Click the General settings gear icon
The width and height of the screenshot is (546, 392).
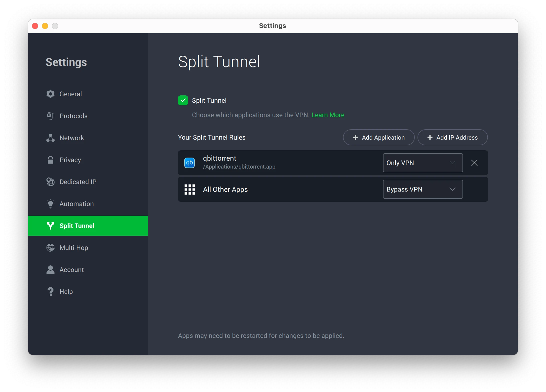50,94
